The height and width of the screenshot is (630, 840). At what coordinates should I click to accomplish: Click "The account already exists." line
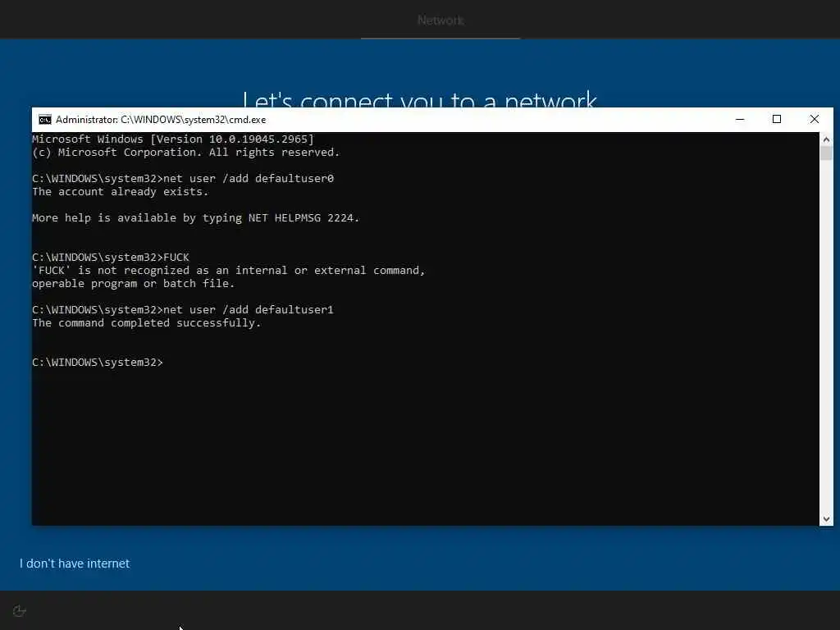(120, 192)
